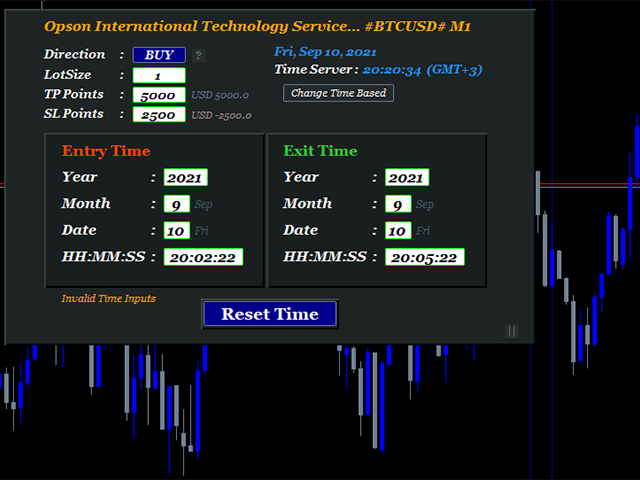
Task: Click the Exit Time heading
Action: coord(320,151)
